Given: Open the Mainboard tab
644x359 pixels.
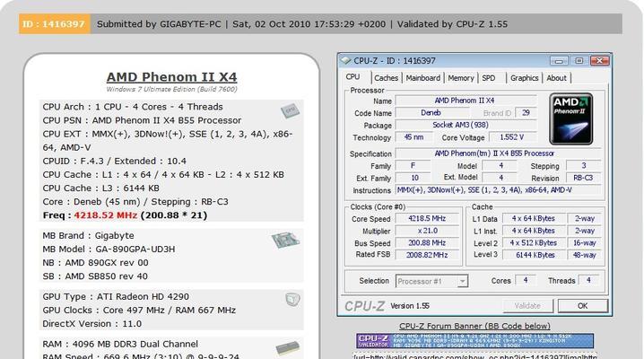Looking at the screenshot, I should pyautogui.click(x=423, y=77).
